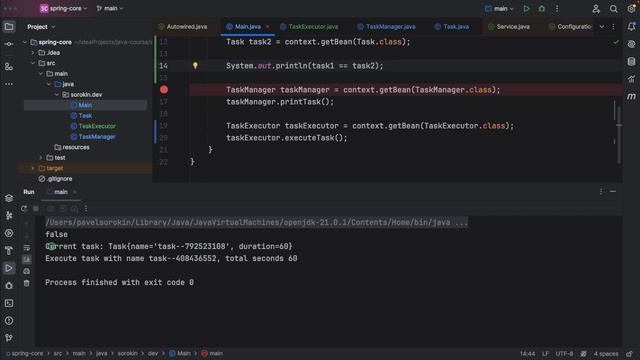Toggle the breakpoint on line 16
640x360 pixels.
click(x=164, y=89)
